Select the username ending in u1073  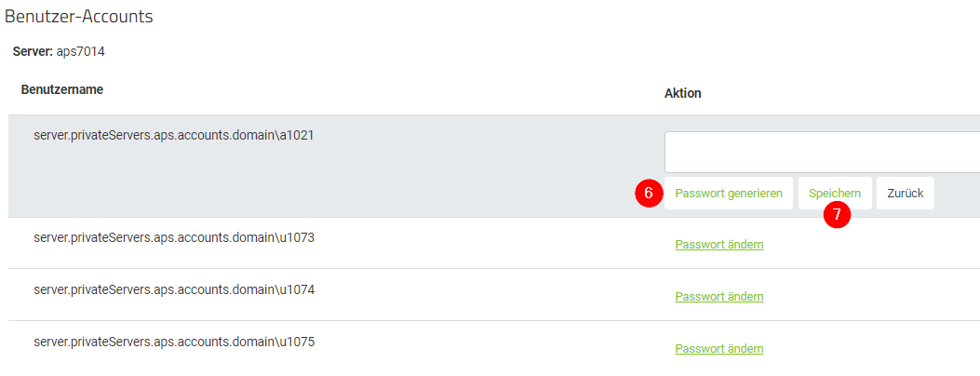click(174, 237)
